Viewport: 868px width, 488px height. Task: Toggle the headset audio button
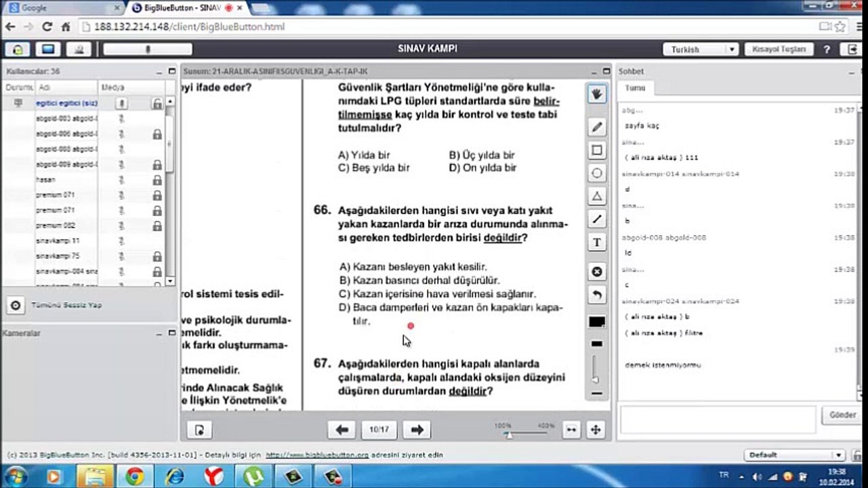click(x=17, y=49)
